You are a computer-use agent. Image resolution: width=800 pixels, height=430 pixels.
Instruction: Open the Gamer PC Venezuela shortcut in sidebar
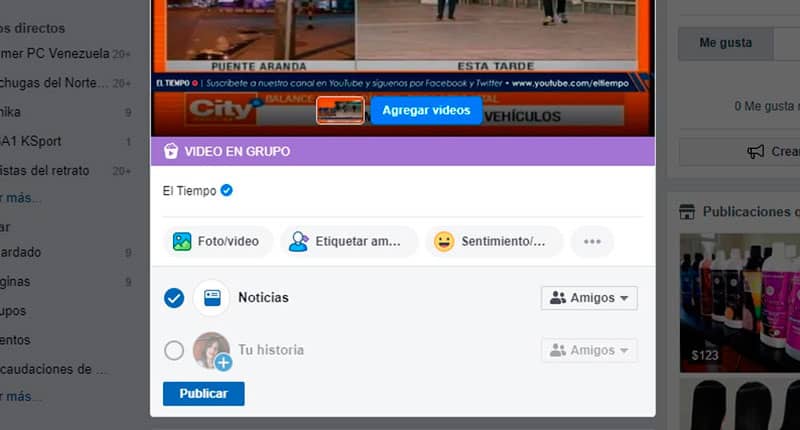point(55,54)
